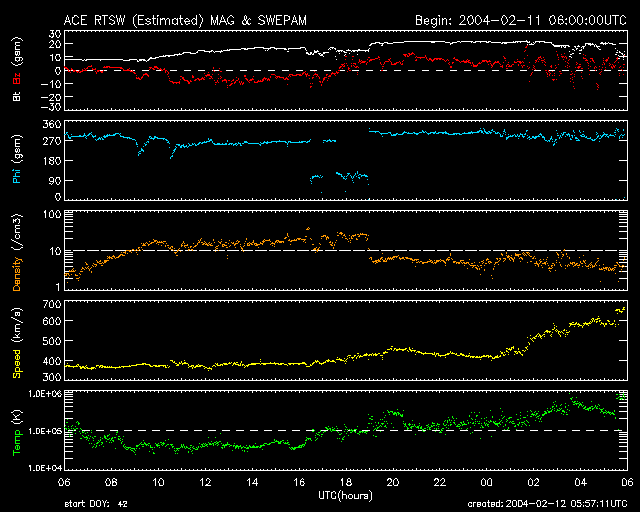640x512 pixels.
Task: Click the "1.0E+06" tick on the Temp axis
Action: click(x=45, y=394)
